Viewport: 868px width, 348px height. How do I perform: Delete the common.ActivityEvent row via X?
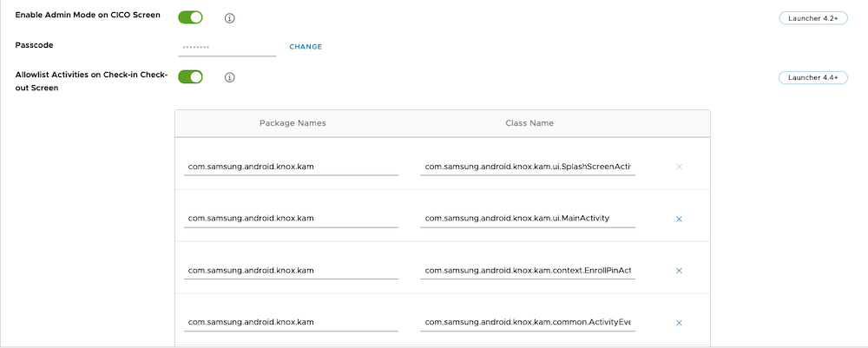pyautogui.click(x=679, y=323)
